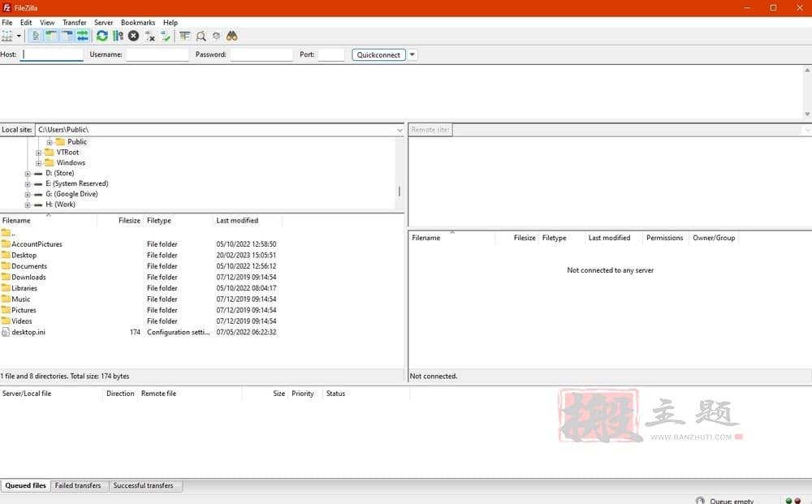
Task: Search for files with the binoculars icon
Action: click(232, 36)
